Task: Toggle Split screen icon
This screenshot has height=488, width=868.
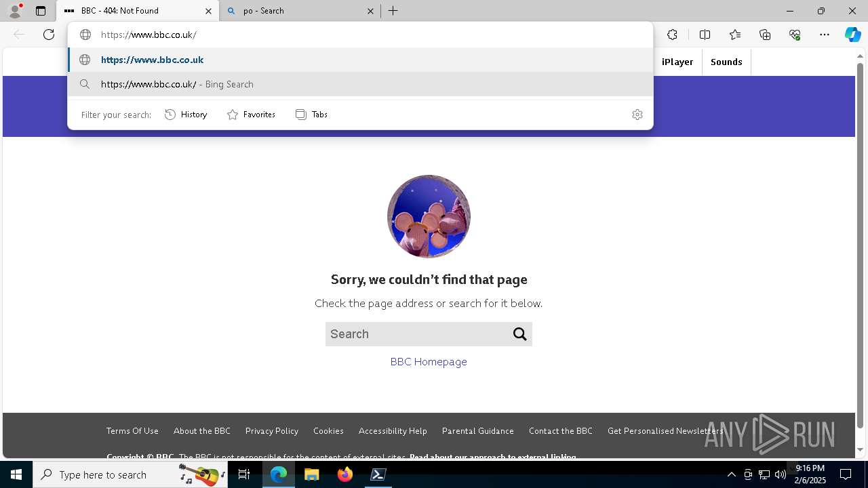Action: [705, 35]
